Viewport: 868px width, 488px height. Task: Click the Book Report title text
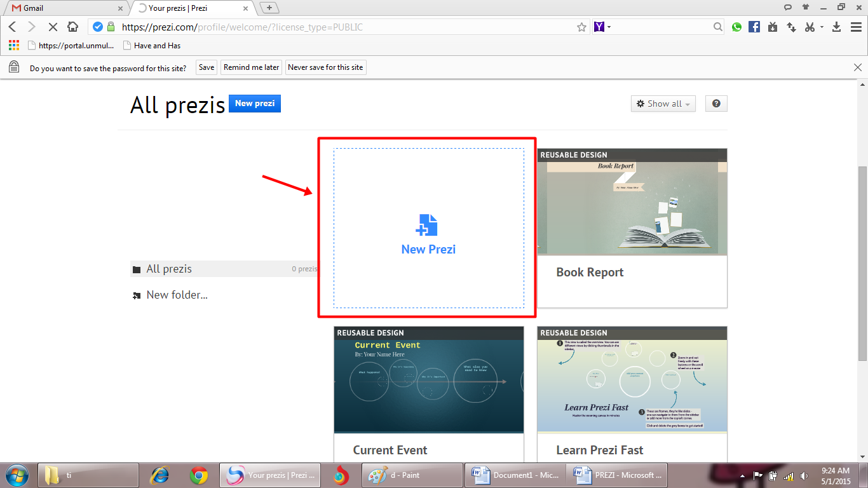click(x=590, y=272)
